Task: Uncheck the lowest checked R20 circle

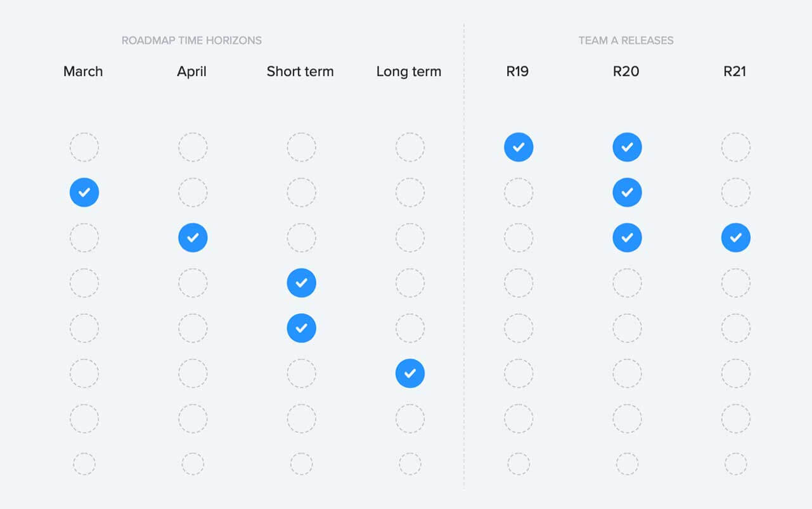Action: pyautogui.click(x=628, y=238)
